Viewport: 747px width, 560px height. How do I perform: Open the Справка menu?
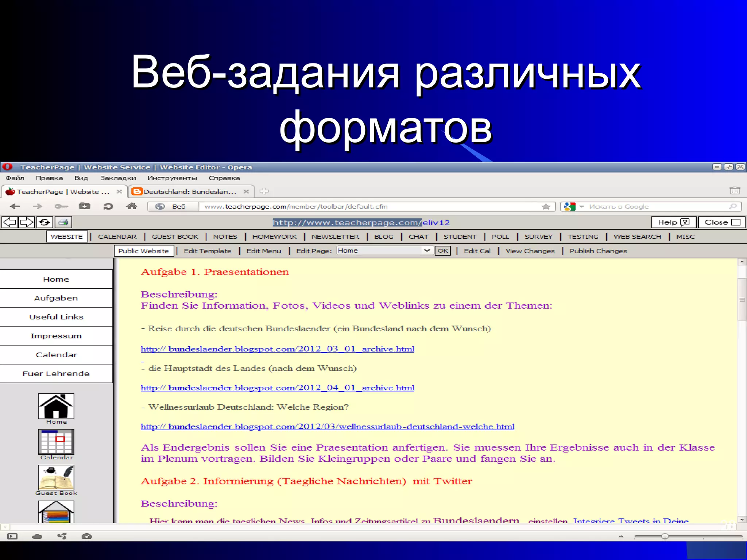[x=224, y=178]
